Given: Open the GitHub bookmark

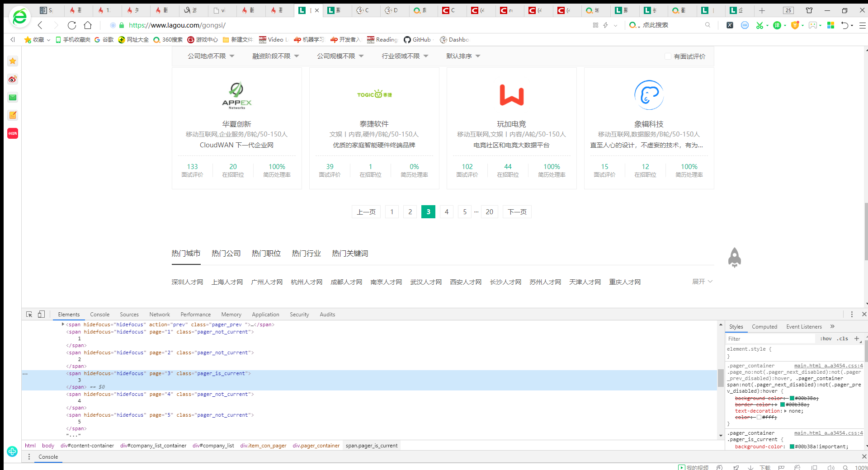Looking at the screenshot, I should 417,40.
